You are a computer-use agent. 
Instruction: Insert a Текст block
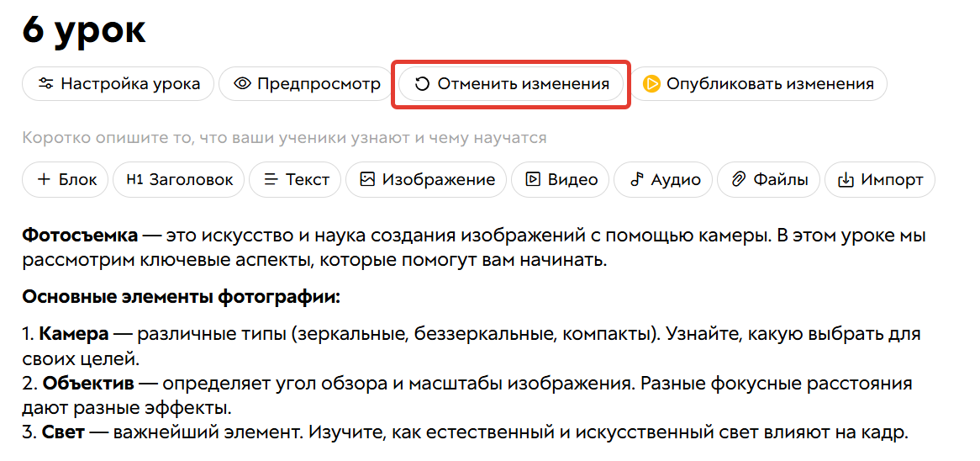point(295,180)
